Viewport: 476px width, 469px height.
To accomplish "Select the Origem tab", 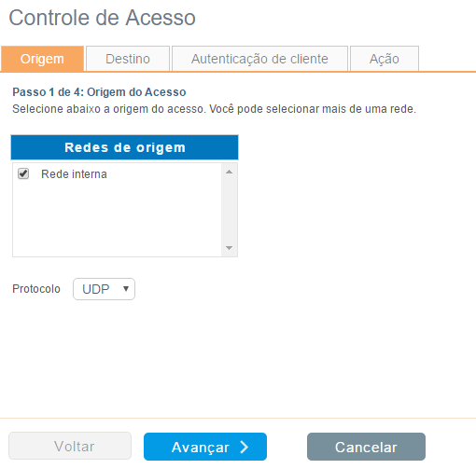I will [42, 59].
